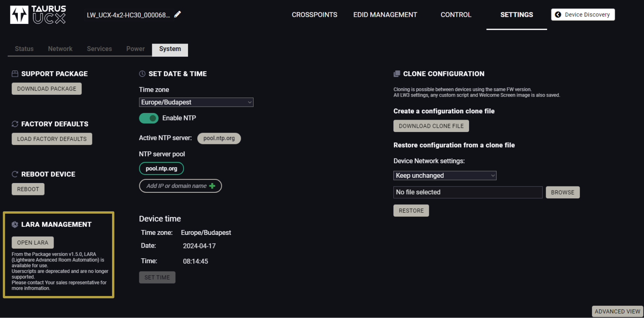Viewport: 644px width, 318px height.
Task: Click Download Clone File
Action: [431, 126]
